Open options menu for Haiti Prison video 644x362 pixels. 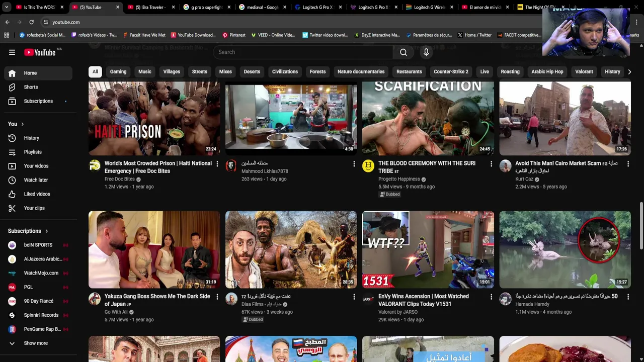click(x=217, y=164)
